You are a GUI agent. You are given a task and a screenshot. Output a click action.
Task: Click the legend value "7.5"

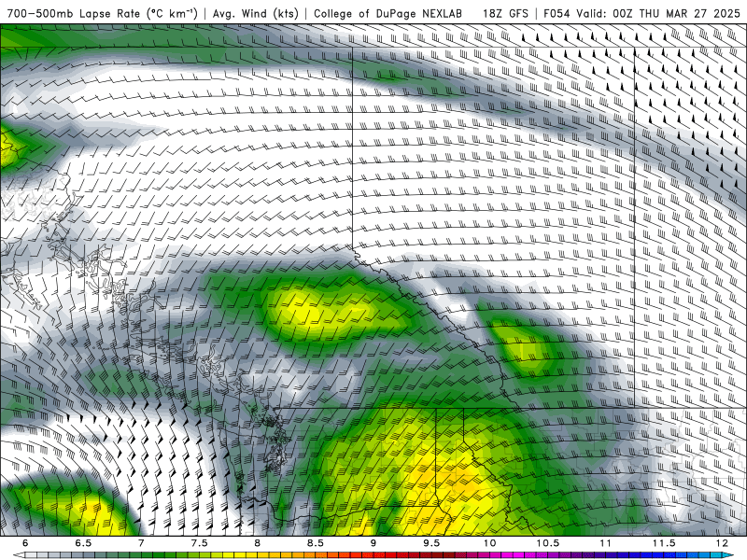(199, 543)
